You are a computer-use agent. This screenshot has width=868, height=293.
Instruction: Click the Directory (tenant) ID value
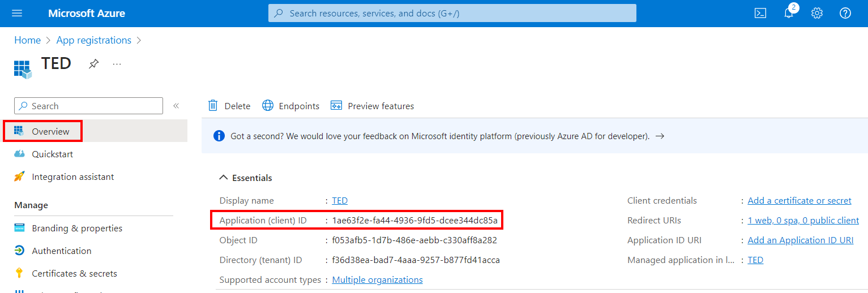(416, 260)
